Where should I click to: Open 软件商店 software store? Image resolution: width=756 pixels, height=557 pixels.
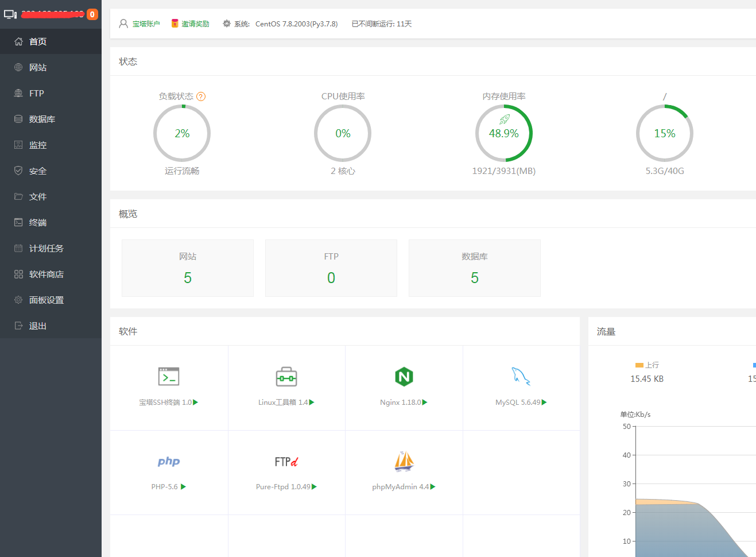click(x=51, y=274)
